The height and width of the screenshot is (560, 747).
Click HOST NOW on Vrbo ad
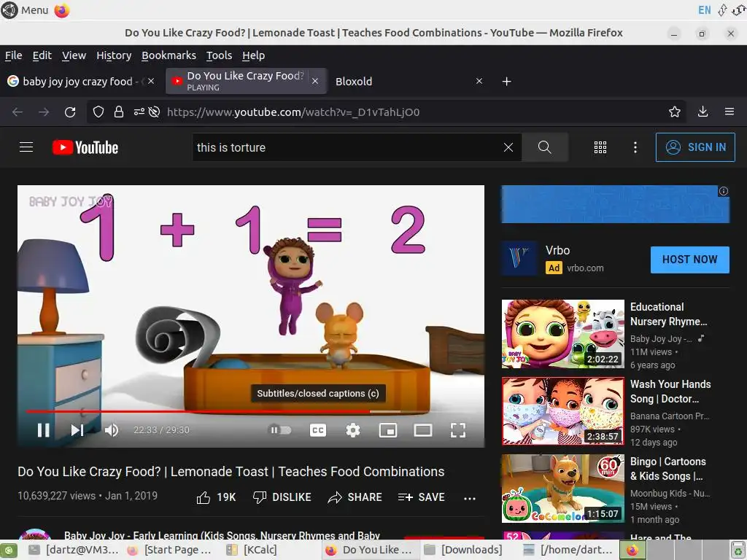tap(689, 260)
